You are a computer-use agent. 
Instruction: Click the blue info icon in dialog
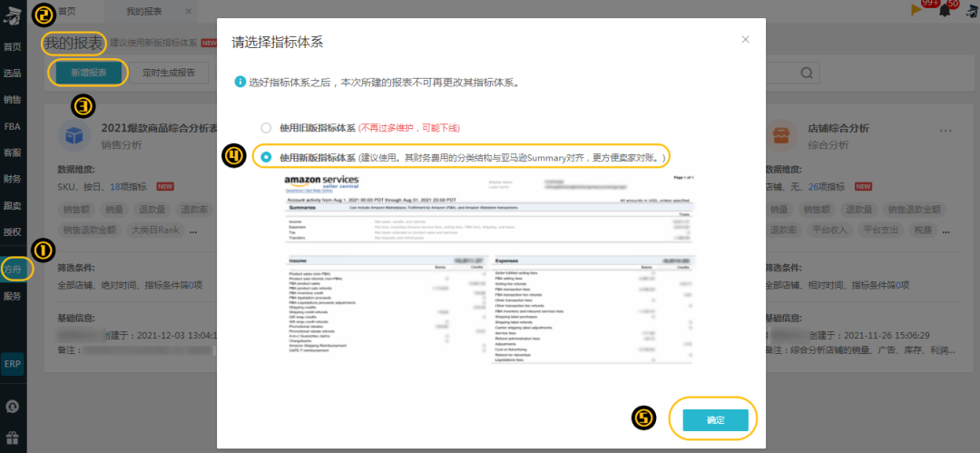pyautogui.click(x=240, y=82)
